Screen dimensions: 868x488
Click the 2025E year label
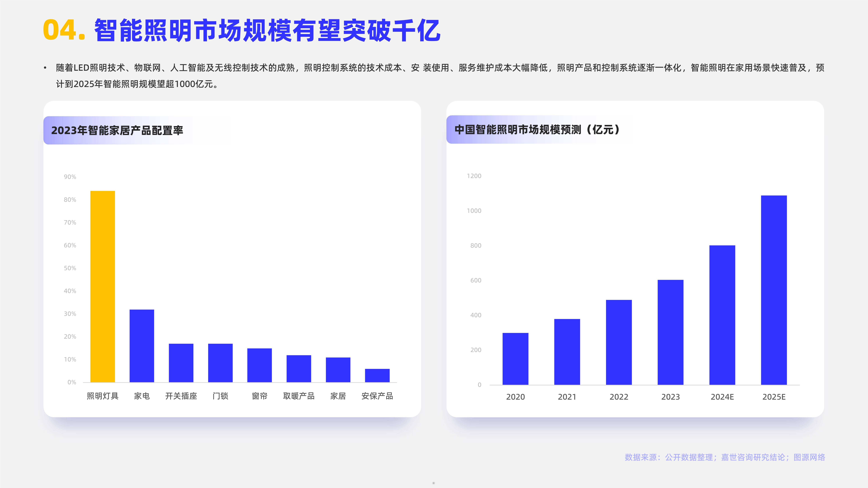774,397
